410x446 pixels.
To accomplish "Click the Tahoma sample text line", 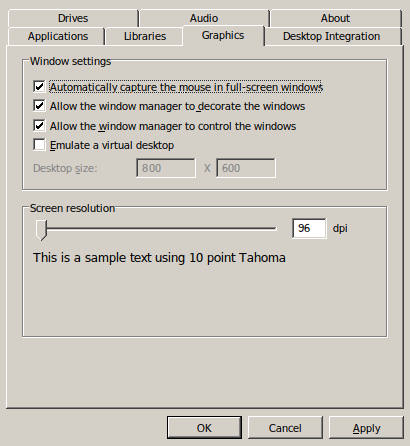I will click(x=159, y=258).
